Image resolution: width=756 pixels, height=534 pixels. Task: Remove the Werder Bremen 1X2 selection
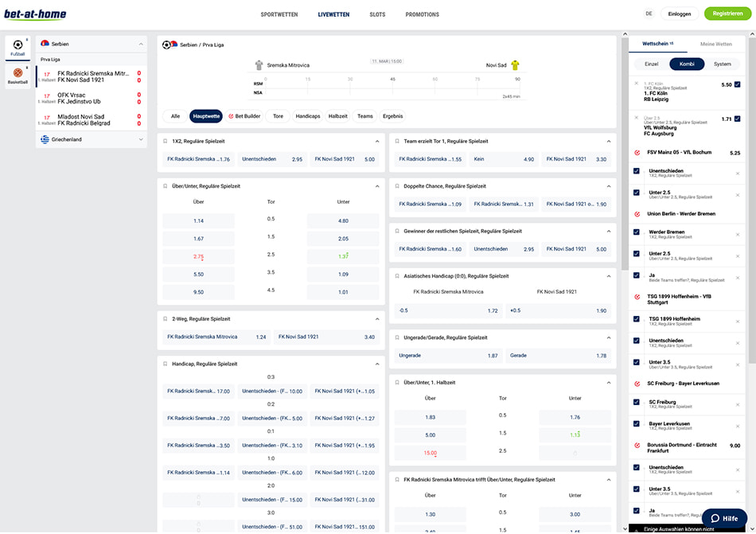[x=738, y=235]
